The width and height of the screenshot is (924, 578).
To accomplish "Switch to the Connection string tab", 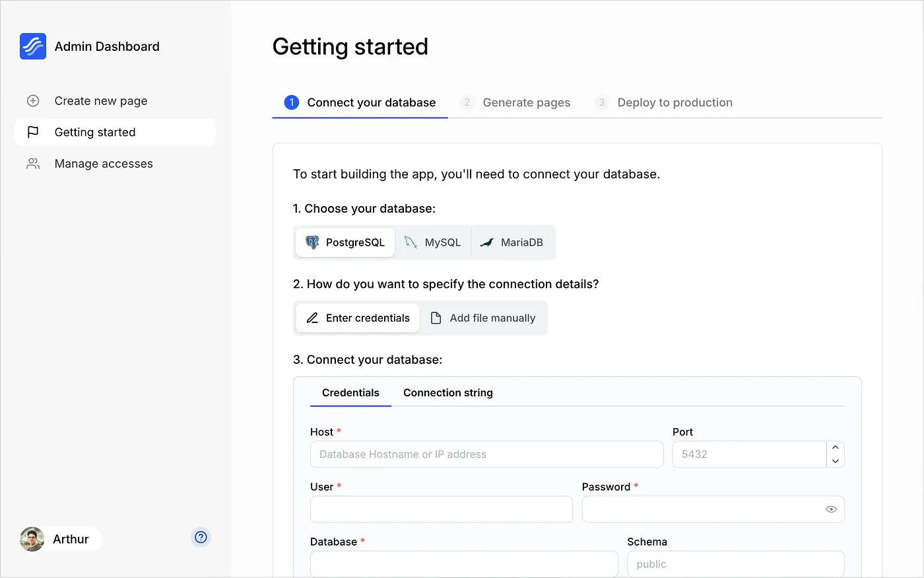I will (448, 393).
